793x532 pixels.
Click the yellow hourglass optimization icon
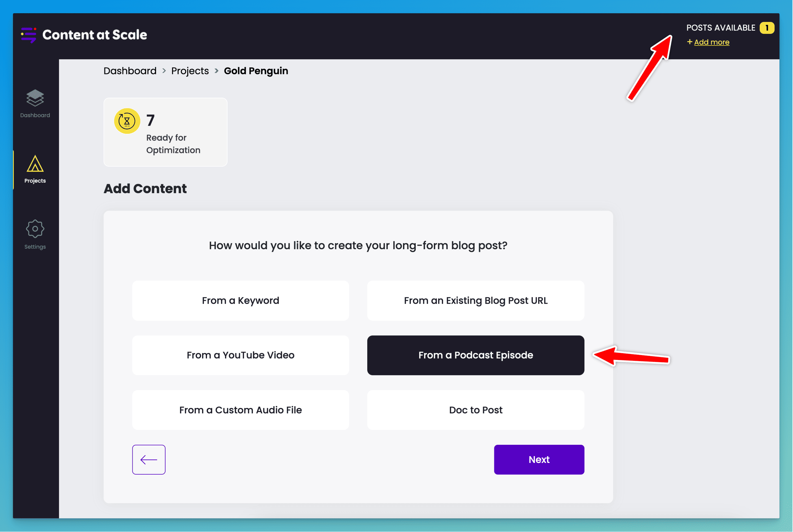[127, 121]
